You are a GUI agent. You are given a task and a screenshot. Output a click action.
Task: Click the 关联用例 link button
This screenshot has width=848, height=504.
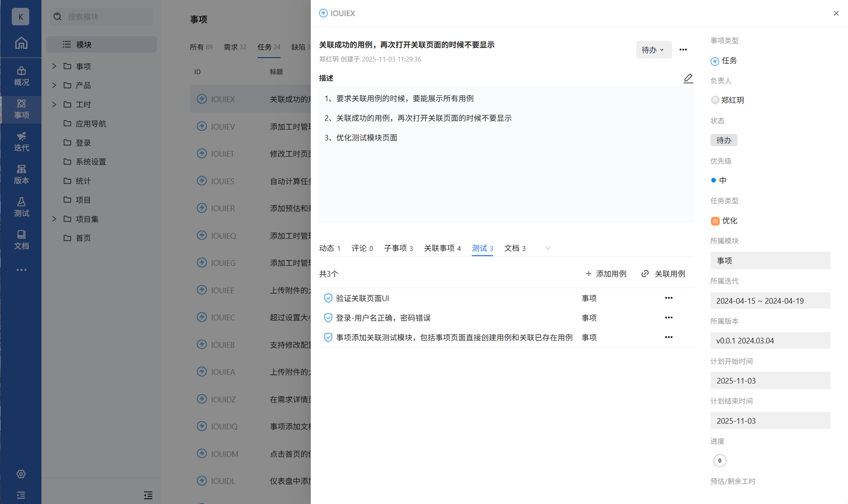[x=663, y=274]
